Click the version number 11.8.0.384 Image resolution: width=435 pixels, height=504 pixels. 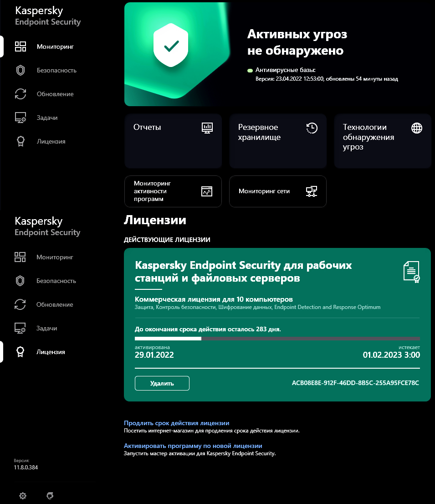pyautogui.click(x=26, y=468)
